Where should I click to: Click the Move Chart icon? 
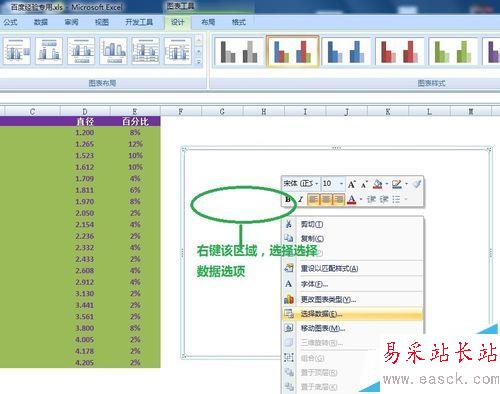[289, 328]
